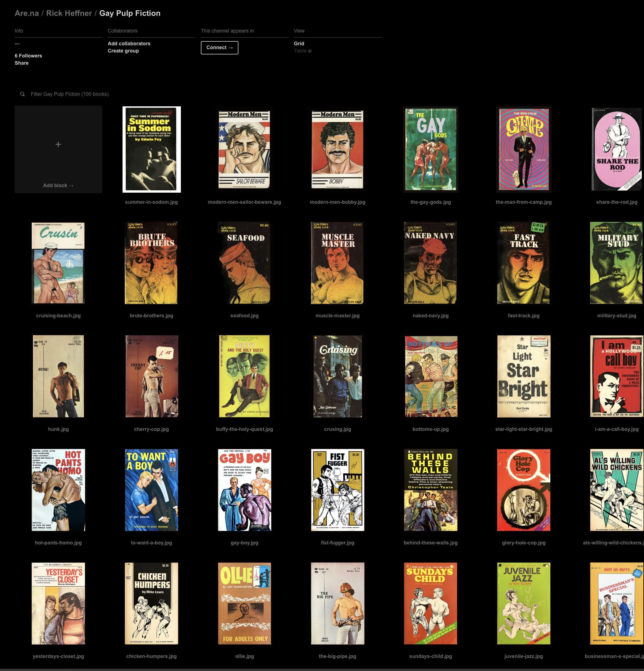The height and width of the screenshot is (671, 644).
Task: Click the Table help question icon
Action: (x=310, y=51)
